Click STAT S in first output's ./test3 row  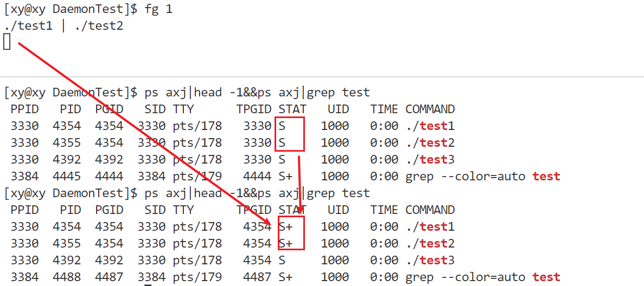(x=282, y=160)
